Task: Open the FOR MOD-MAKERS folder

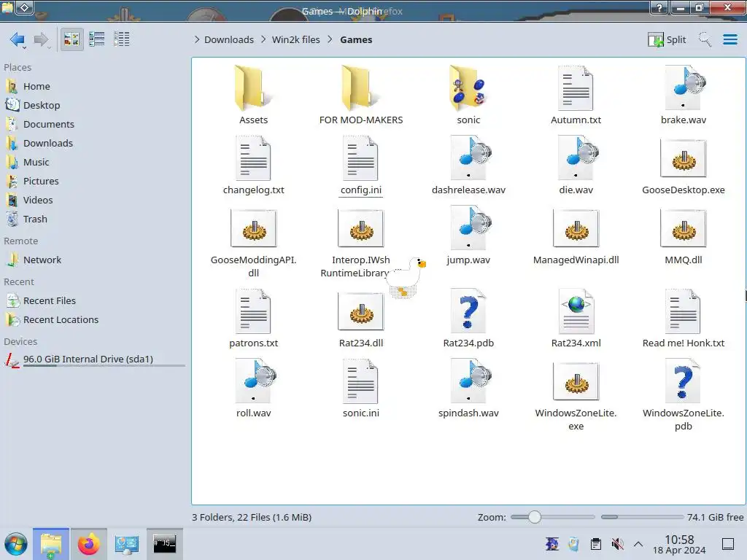Action: [x=361, y=96]
